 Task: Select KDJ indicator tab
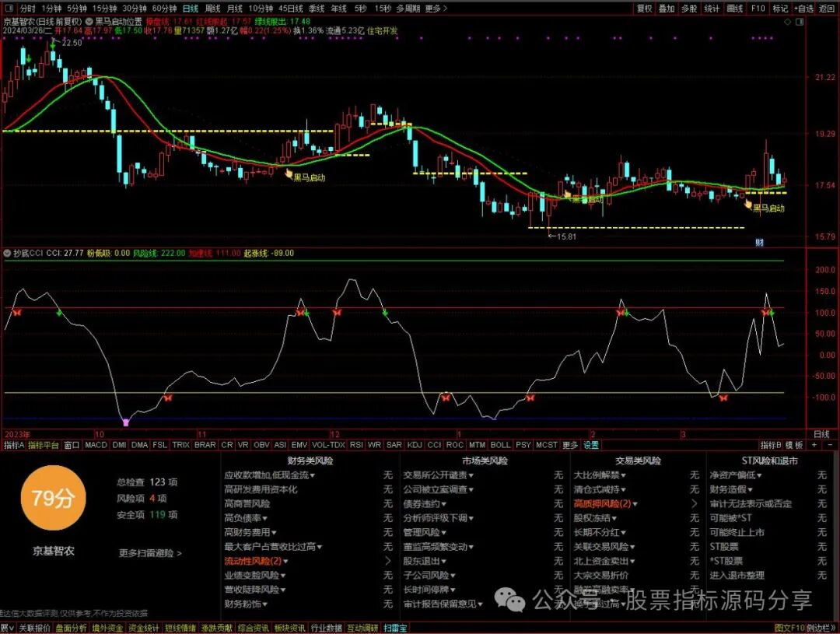414,445
